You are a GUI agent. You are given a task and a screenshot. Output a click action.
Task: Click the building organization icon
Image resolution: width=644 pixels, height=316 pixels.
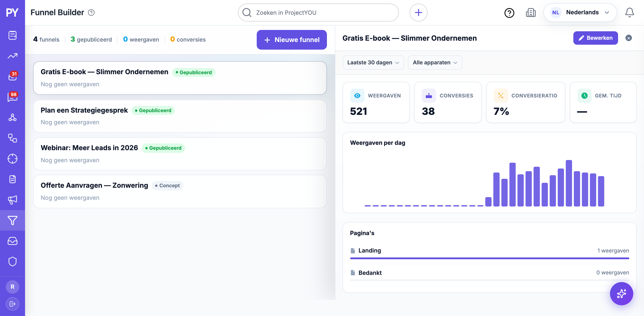tap(530, 13)
